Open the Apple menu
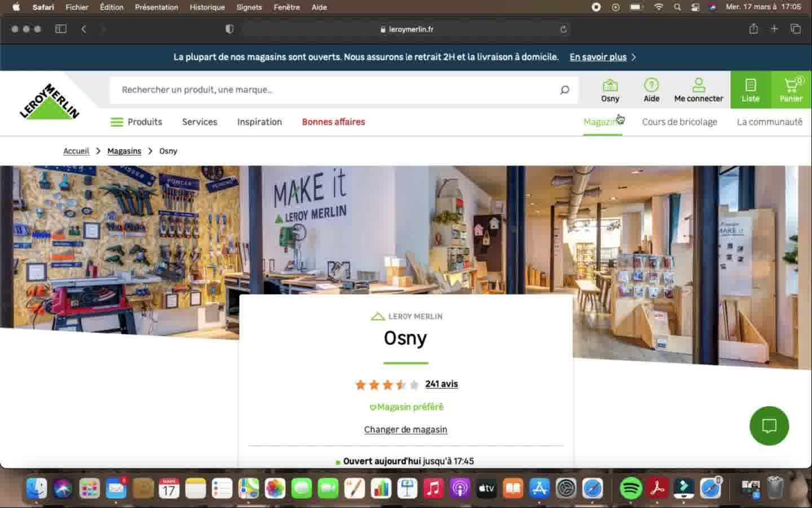The height and width of the screenshot is (508, 812). tap(16, 7)
